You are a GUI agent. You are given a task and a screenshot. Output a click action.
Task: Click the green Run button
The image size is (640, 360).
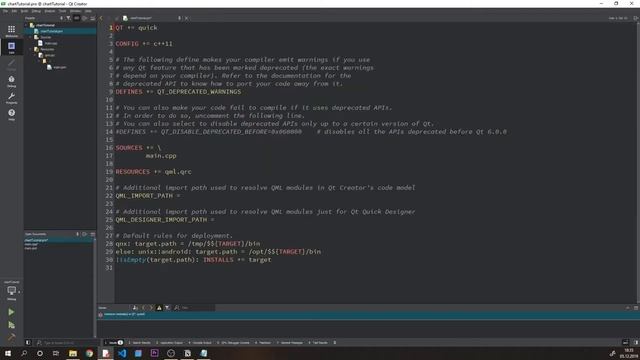[x=11, y=312]
